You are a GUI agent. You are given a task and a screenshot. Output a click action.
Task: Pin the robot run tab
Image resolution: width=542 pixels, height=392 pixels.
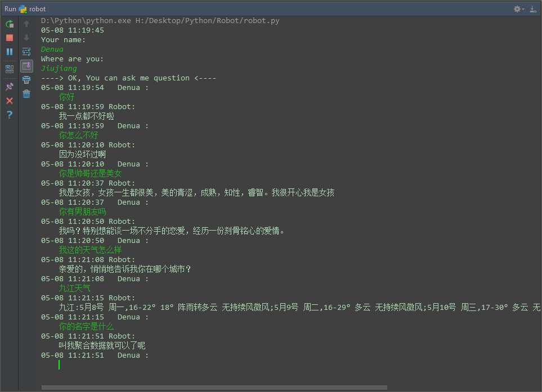(10, 87)
